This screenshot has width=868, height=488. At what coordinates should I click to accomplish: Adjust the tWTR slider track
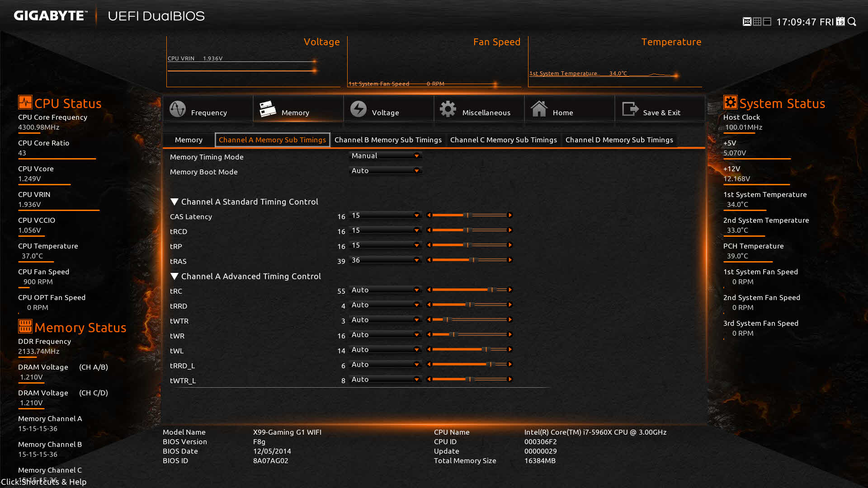point(469,319)
